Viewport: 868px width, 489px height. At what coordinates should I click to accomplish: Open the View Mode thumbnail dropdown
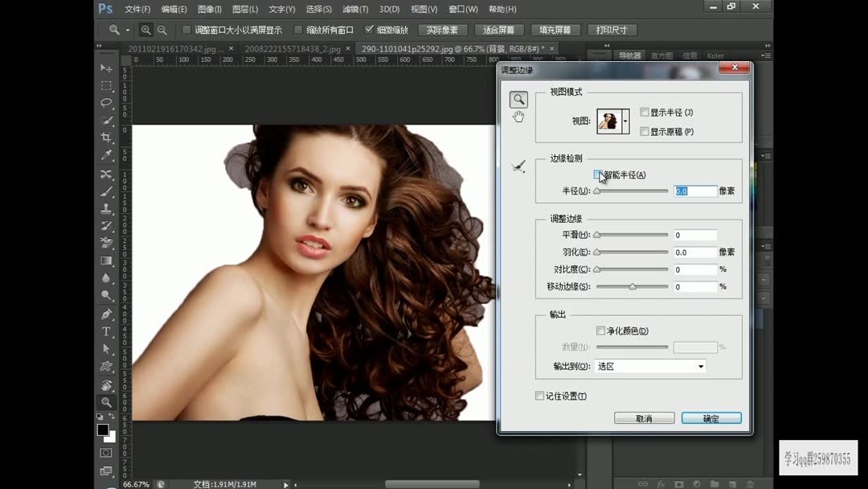point(625,121)
